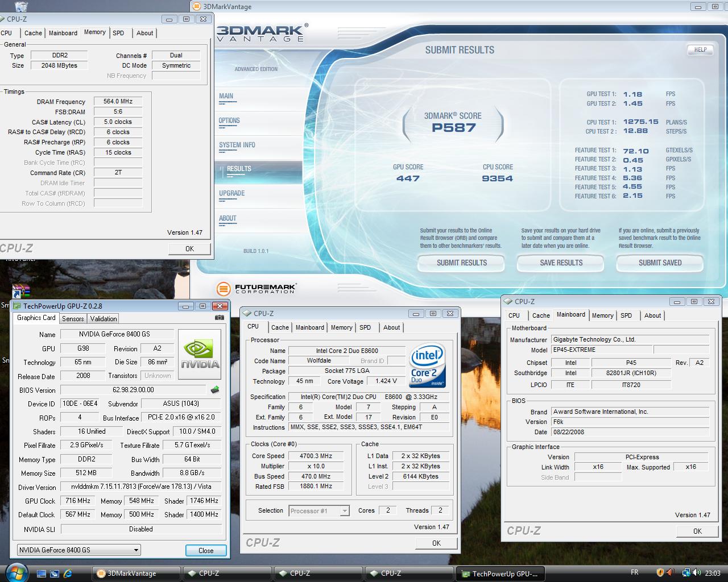The height and width of the screenshot is (582, 728).
Task: Click the GPU-Z title bar icon
Action: (x=16, y=306)
